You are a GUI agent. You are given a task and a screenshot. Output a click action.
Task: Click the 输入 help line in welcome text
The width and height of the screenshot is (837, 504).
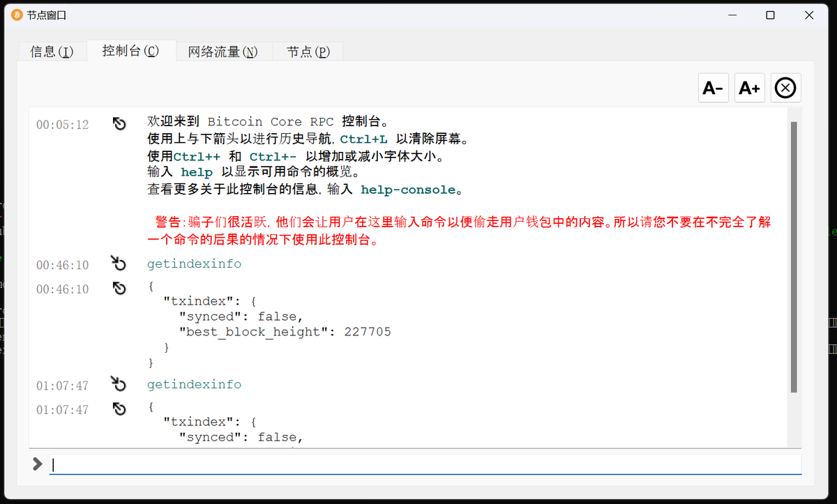click(x=253, y=173)
